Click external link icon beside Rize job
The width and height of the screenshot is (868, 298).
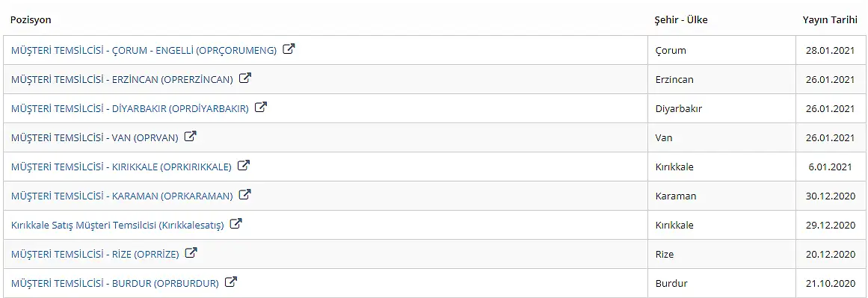pyautogui.click(x=191, y=253)
